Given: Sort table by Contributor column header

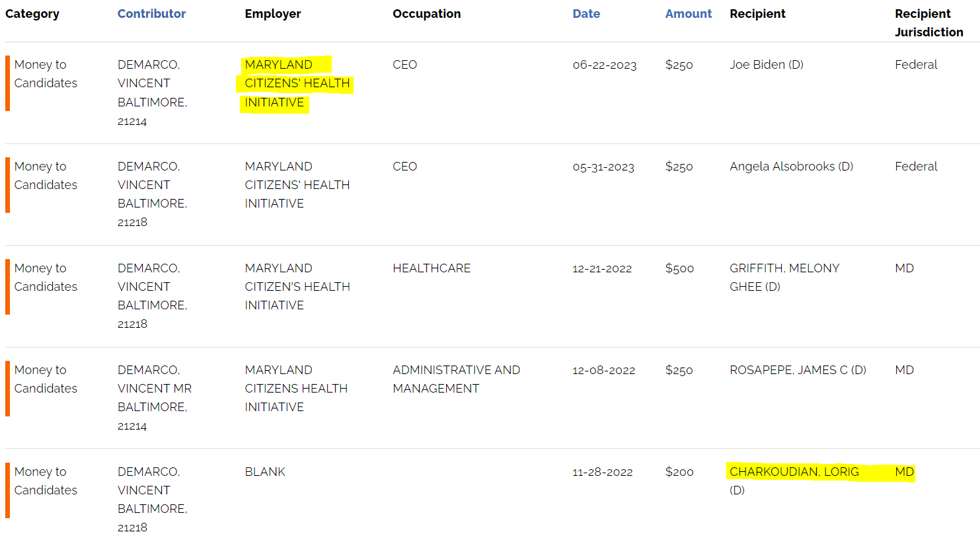Looking at the screenshot, I should (x=151, y=14).
